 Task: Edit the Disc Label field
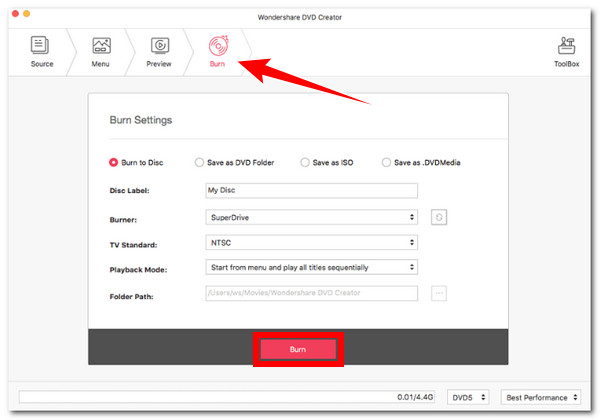[311, 190]
